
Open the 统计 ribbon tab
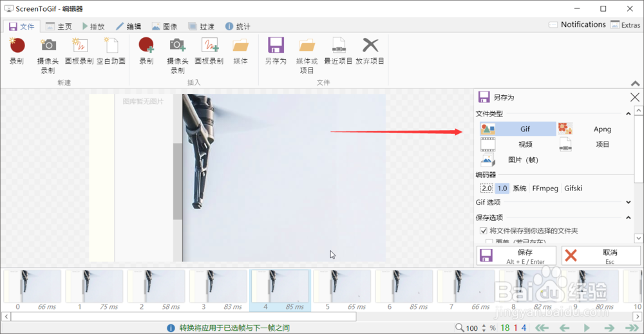pos(238,26)
